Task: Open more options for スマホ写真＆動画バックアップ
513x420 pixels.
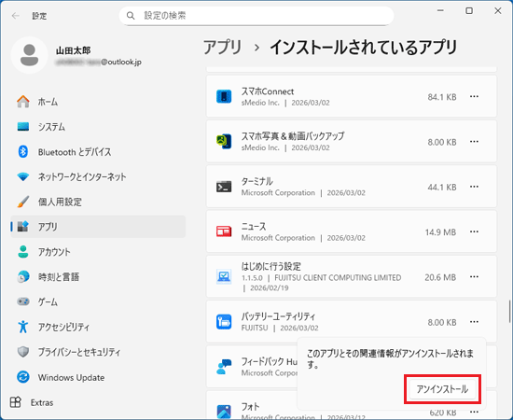Action: pos(474,142)
